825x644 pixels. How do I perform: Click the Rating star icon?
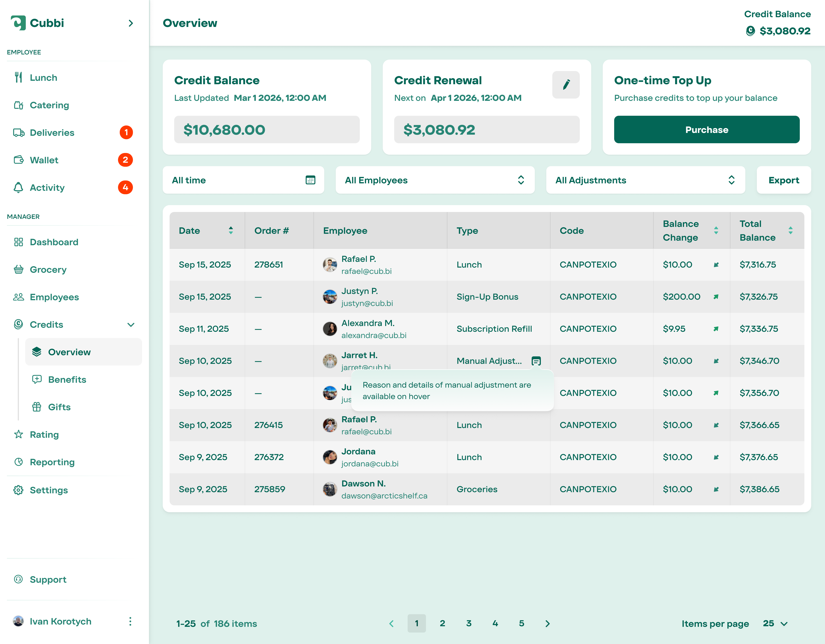click(x=19, y=434)
